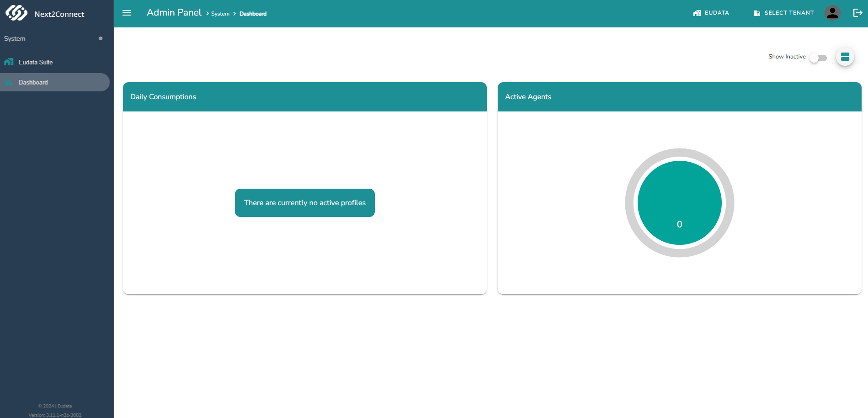Click the 2024 Eudata copyright text
Image resolution: width=868 pixels, height=418 pixels.
click(x=55, y=406)
